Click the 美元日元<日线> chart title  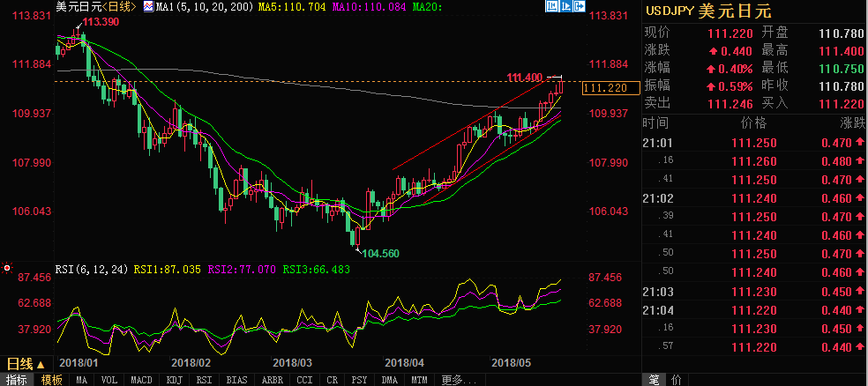95,7
